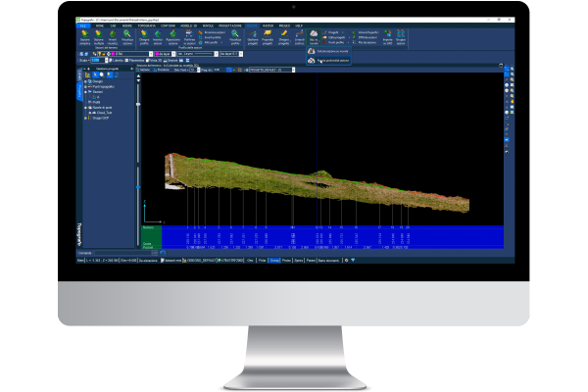Click the Riposiziona sezione ribbon icon

tap(172, 37)
